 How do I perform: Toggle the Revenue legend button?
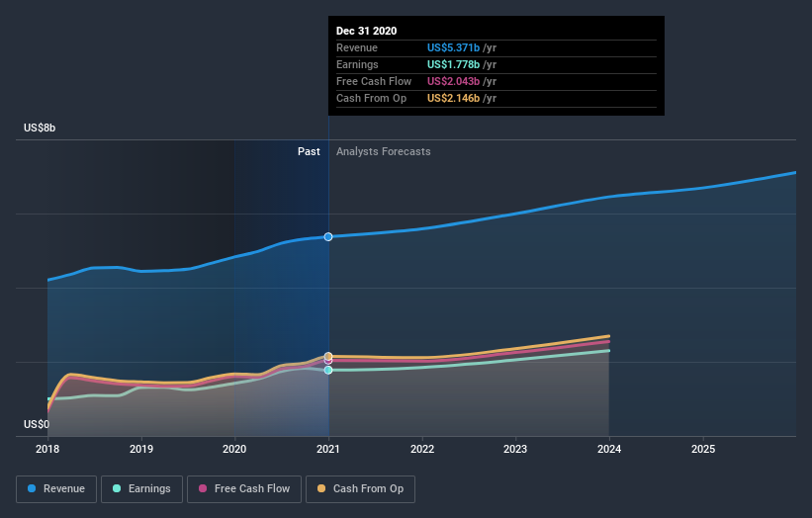56,489
